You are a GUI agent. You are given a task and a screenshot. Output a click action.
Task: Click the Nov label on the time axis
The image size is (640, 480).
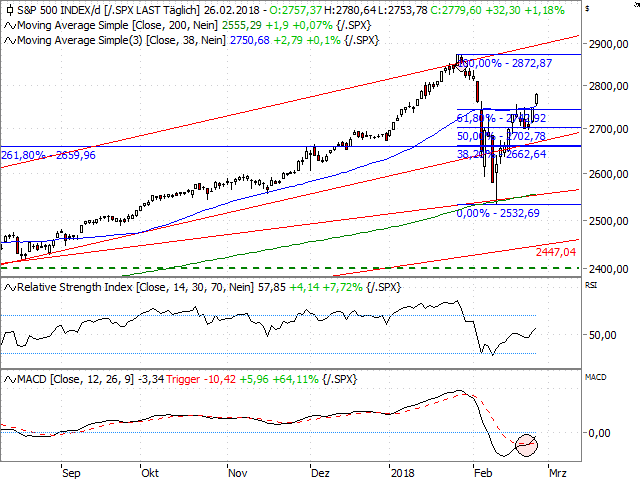pyautogui.click(x=238, y=473)
